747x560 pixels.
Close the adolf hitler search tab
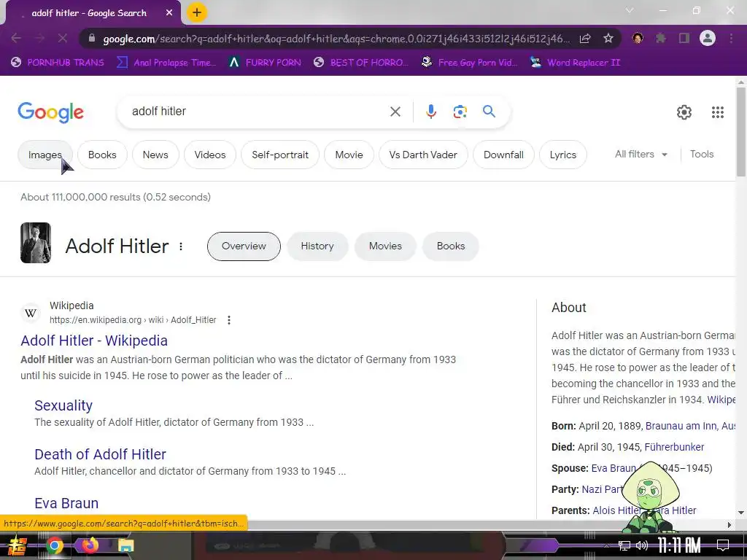(169, 13)
